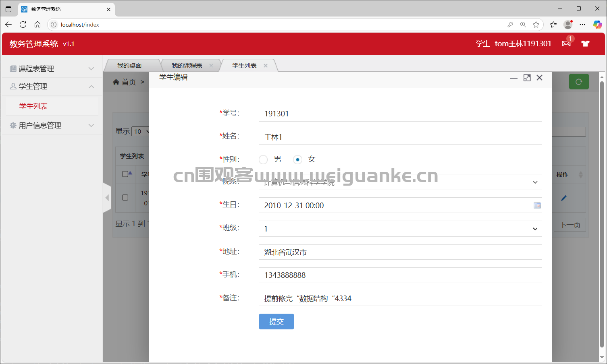Open the favorites list icon
Screen dimensions: 607x364
553,25
